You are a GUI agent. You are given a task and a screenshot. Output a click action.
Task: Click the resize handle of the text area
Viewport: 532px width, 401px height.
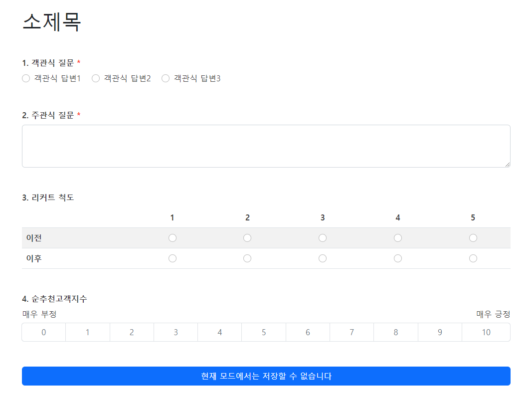coord(507,165)
